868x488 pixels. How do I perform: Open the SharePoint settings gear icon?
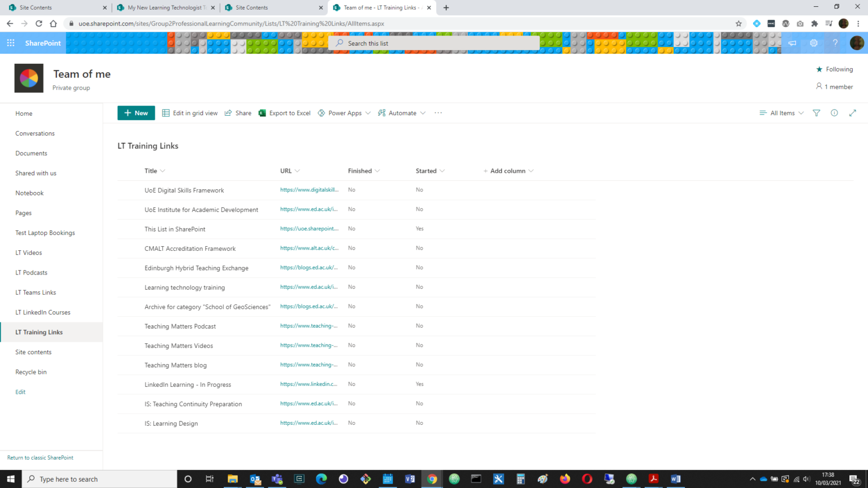(814, 43)
